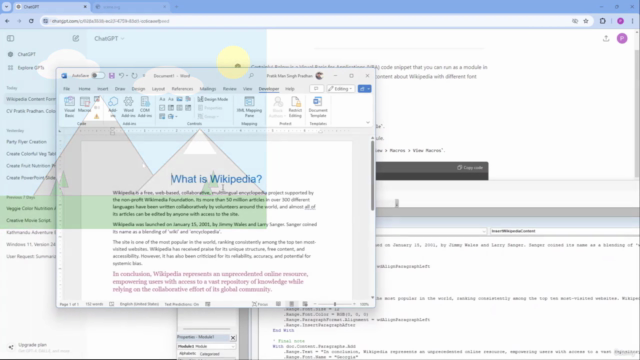The width and height of the screenshot is (640, 360).
Task: Open the Editing mode dropdown
Action: tap(340, 89)
